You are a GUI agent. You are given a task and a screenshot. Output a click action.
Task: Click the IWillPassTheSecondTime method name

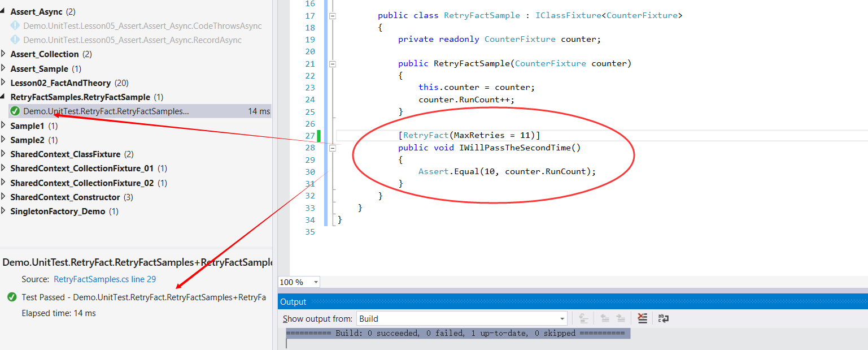[x=514, y=148]
